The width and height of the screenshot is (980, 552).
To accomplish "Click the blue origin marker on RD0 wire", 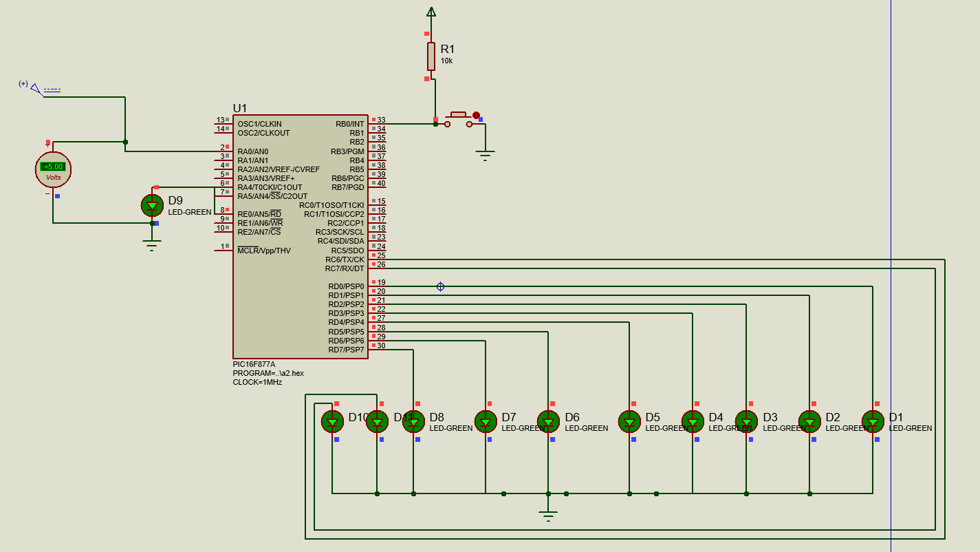I will point(440,286).
